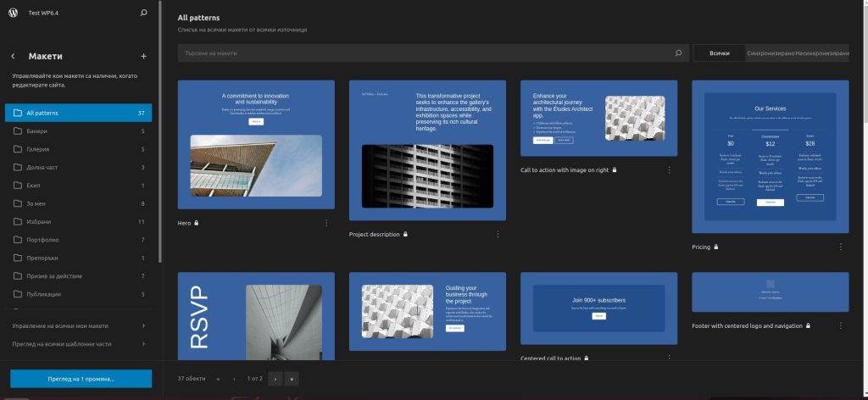This screenshot has width=868, height=400.
Task: Open the Банери category
Action: pos(79,131)
